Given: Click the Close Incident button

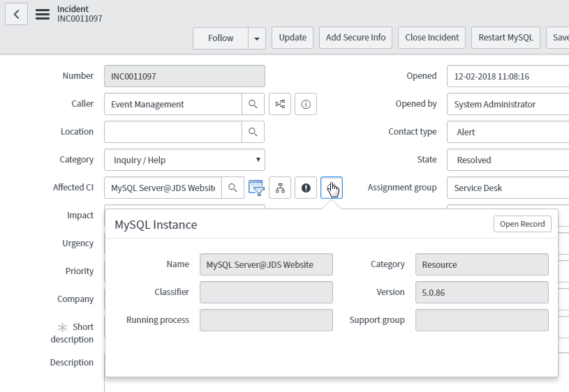Looking at the screenshot, I should coord(432,38).
